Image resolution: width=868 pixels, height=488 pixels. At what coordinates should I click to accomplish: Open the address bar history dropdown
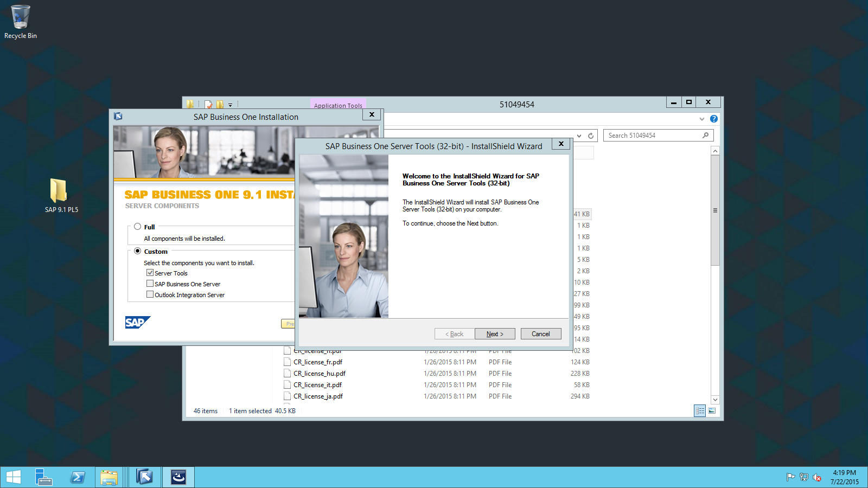[x=579, y=136]
